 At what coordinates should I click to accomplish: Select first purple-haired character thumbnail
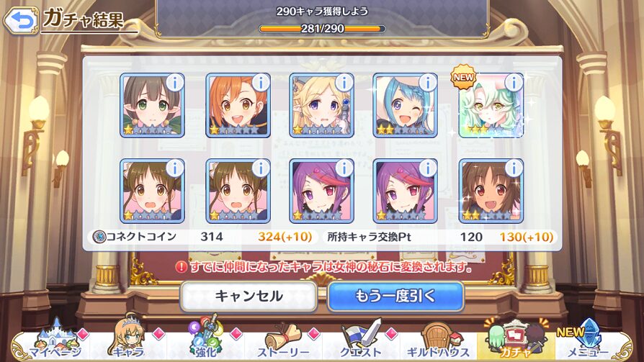click(321, 191)
